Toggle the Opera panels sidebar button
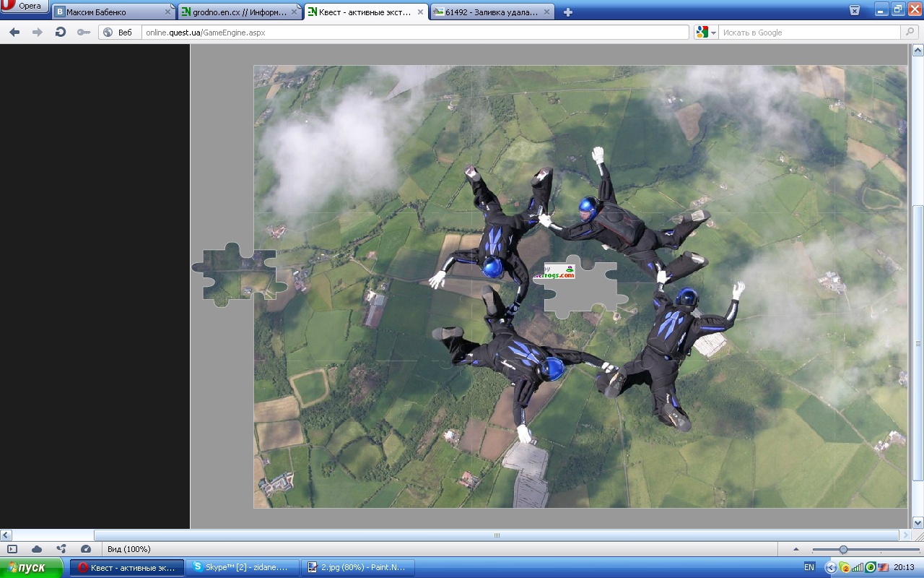924x578 pixels. (x=12, y=549)
